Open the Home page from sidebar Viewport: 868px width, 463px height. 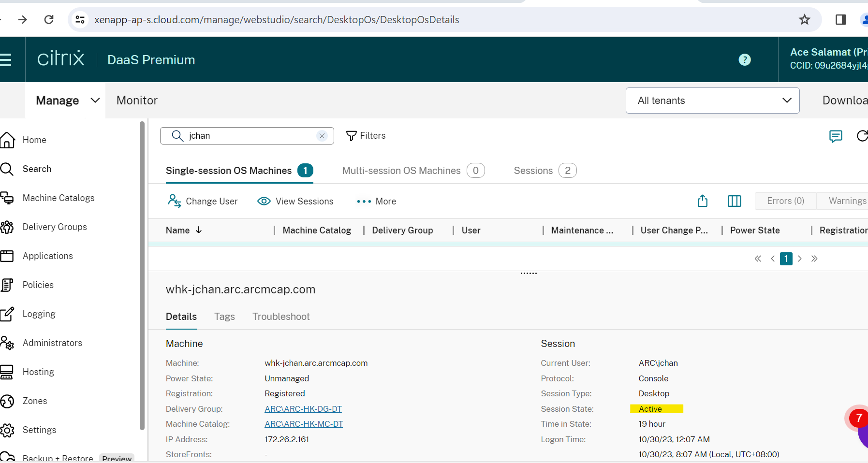34,140
